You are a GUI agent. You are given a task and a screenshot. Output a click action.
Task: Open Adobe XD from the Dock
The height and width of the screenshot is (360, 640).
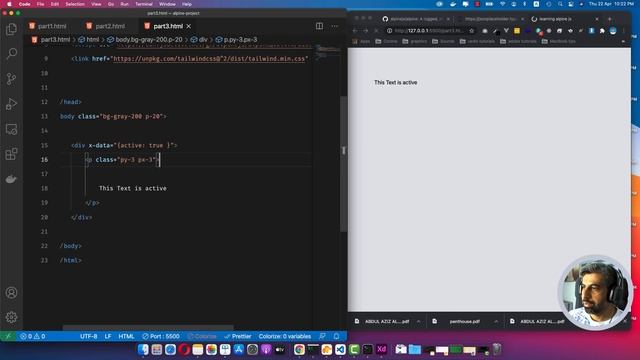click(381, 349)
